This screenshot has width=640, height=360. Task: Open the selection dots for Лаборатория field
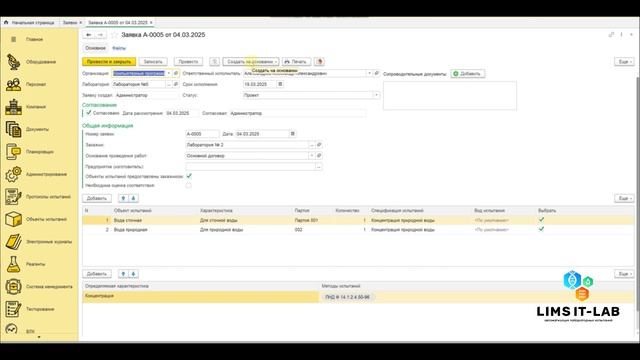coord(169,84)
